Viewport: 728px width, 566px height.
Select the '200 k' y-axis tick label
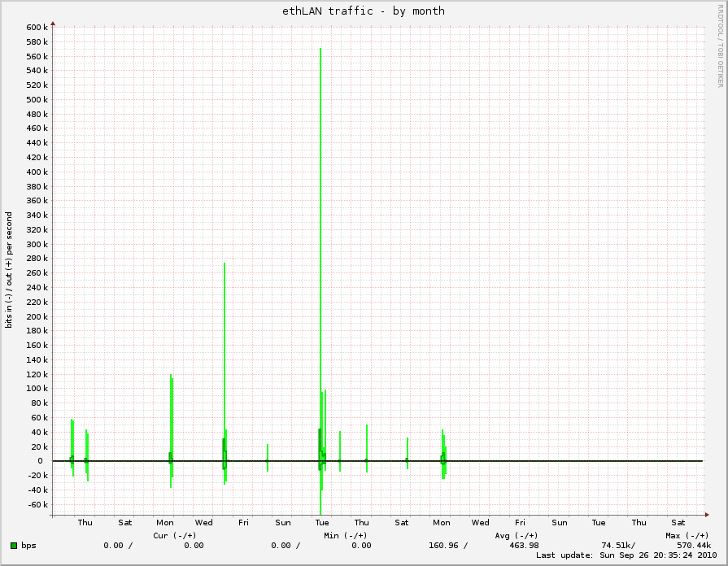pos(37,316)
